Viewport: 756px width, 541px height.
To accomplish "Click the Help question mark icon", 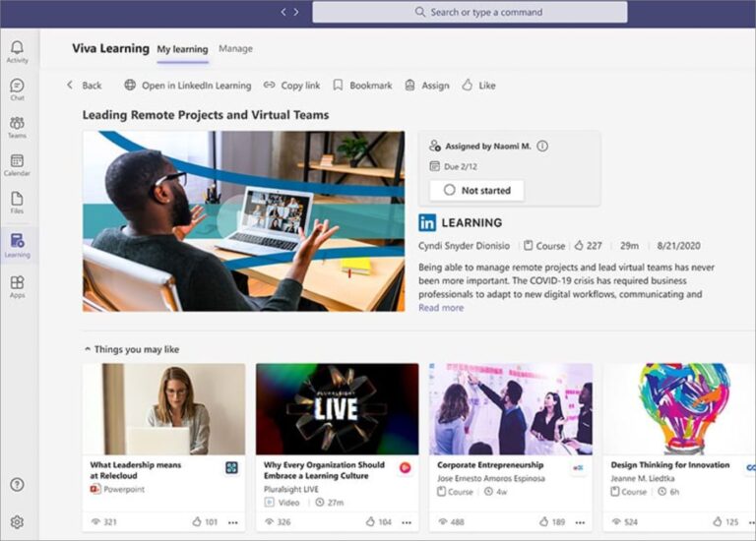I will pyautogui.click(x=17, y=484).
